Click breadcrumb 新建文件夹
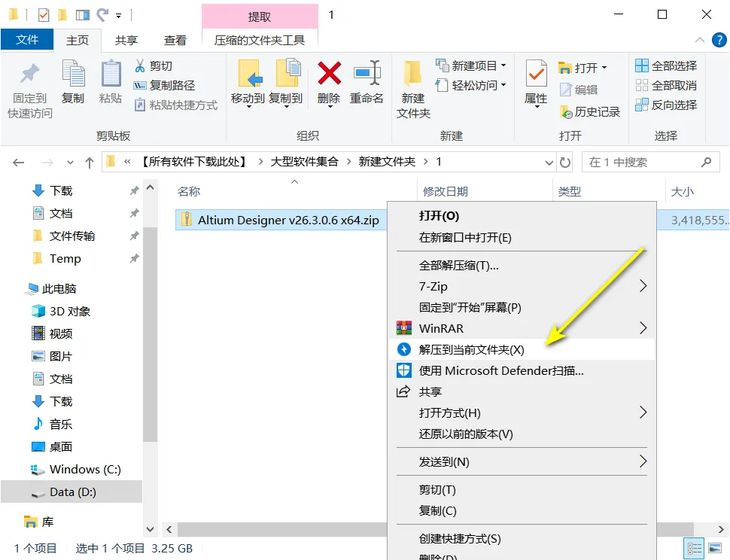 click(387, 162)
